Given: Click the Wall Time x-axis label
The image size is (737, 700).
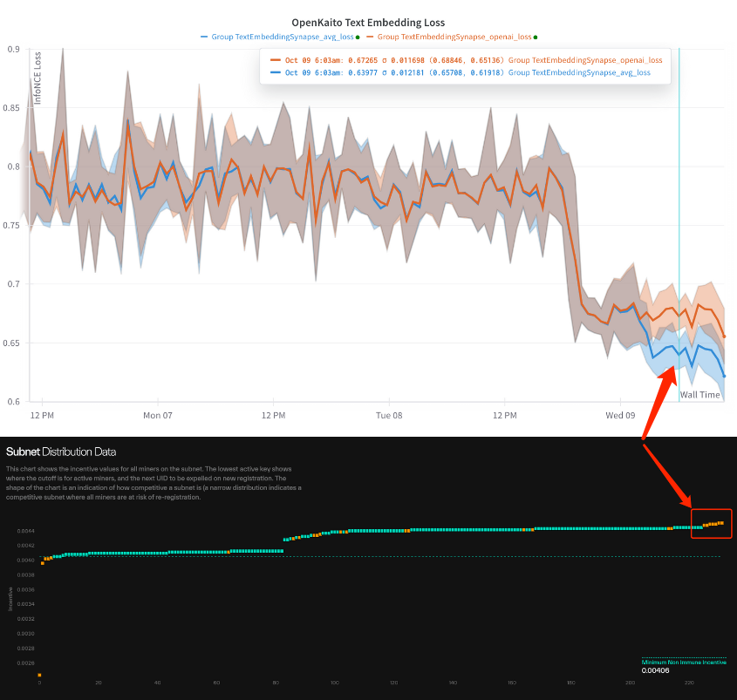Looking at the screenshot, I should click(x=699, y=395).
